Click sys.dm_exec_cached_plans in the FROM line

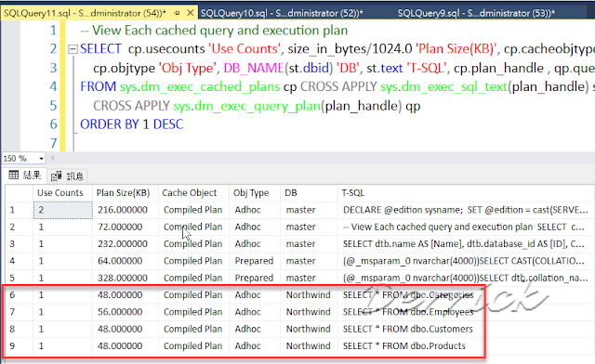200,87
